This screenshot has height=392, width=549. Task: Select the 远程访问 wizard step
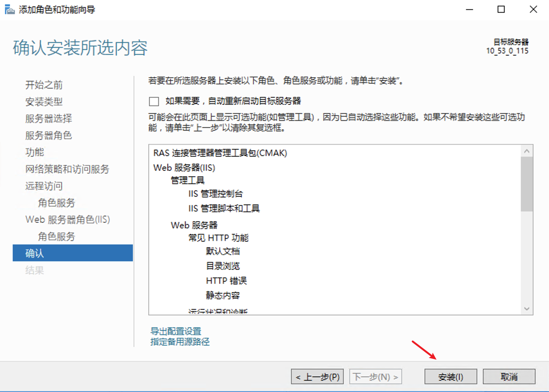point(43,186)
